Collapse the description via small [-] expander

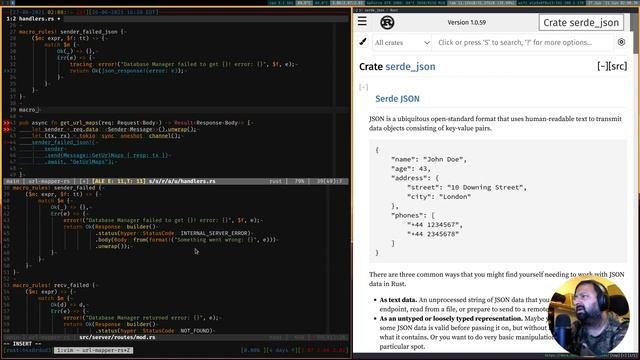(363, 87)
